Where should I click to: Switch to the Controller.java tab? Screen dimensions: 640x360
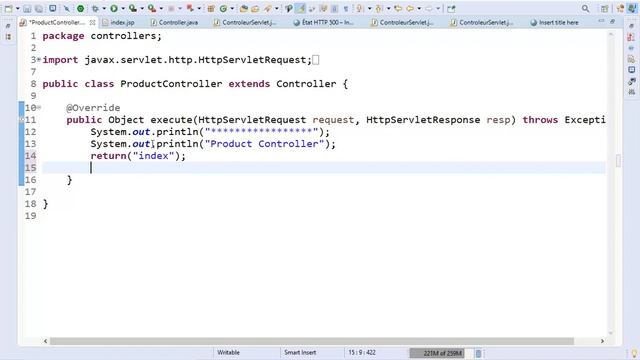pos(174,22)
